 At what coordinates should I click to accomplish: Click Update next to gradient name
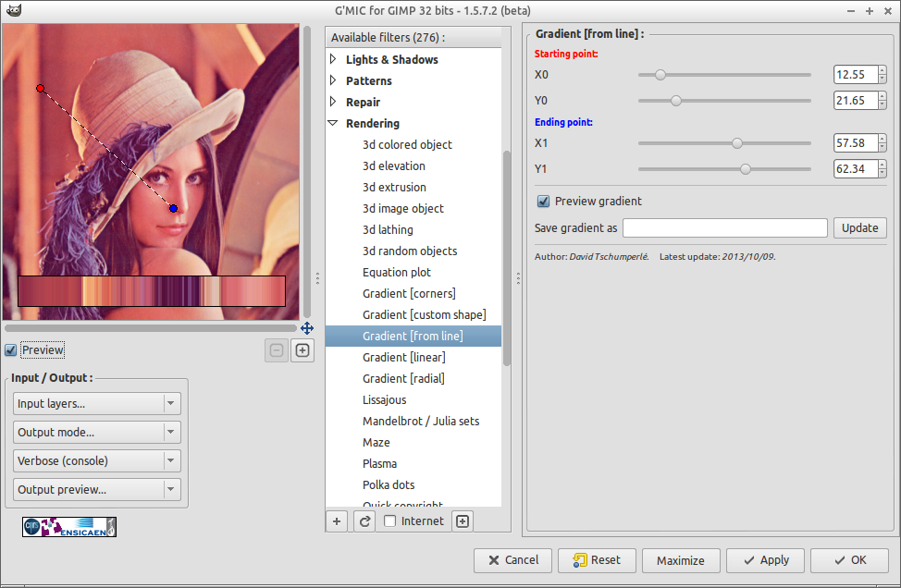[x=860, y=228]
